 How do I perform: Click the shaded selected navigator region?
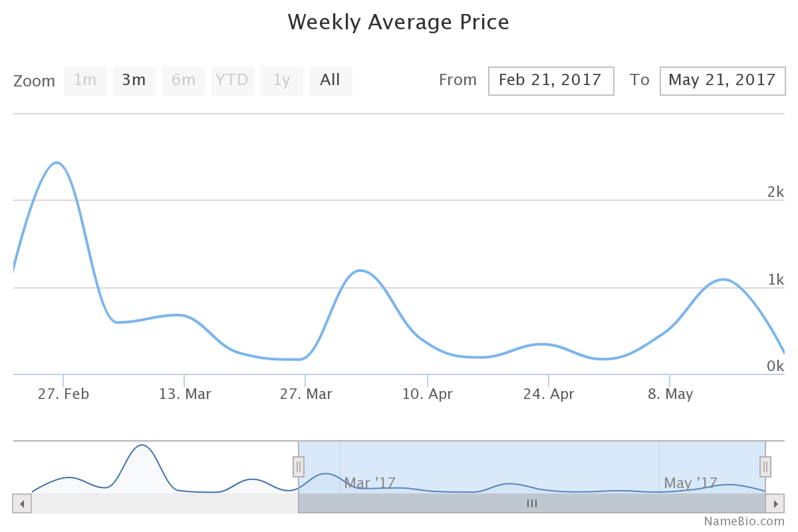pyautogui.click(x=532, y=459)
